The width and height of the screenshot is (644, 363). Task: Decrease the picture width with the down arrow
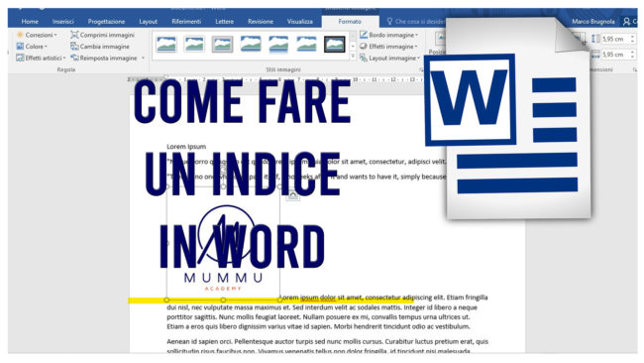coord(632,57)
